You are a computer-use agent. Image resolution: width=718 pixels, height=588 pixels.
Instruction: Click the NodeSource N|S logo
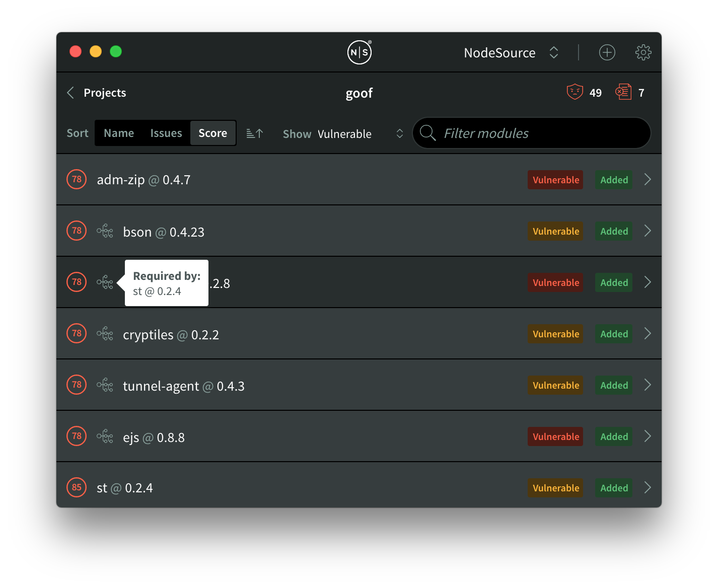pos(360,52)
